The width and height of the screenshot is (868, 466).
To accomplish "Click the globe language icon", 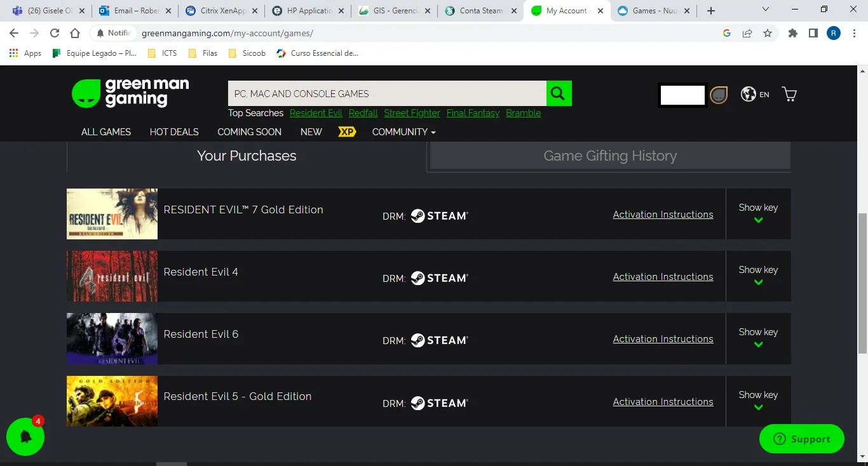I will coord(749,94).
